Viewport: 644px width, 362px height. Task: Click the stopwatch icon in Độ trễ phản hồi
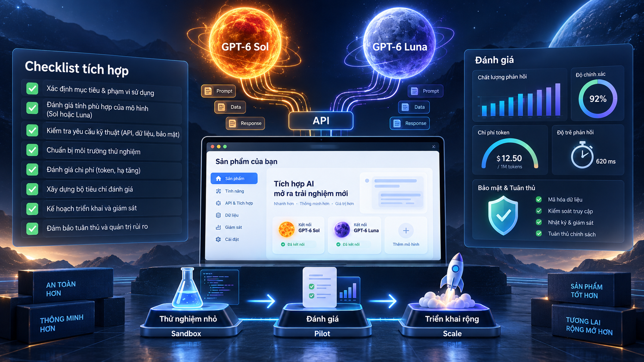pyautogui.click(x=582, y=155)
